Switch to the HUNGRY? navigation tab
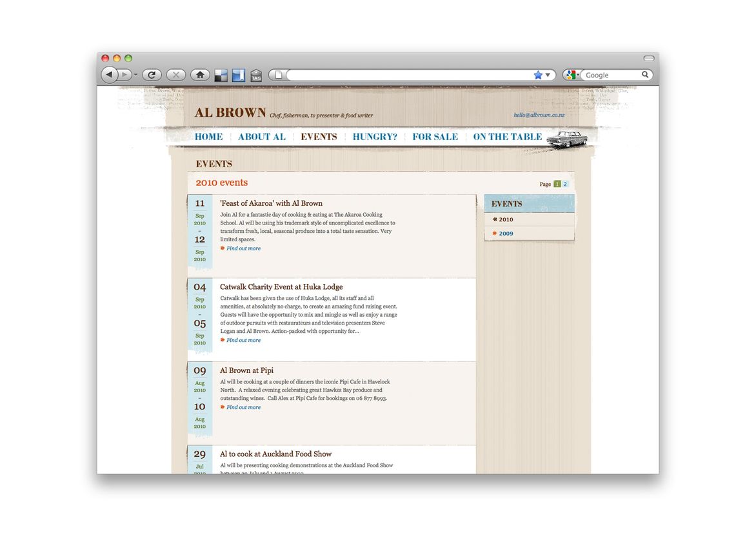Screen dimensions: 756x533 tap(375, 137)
